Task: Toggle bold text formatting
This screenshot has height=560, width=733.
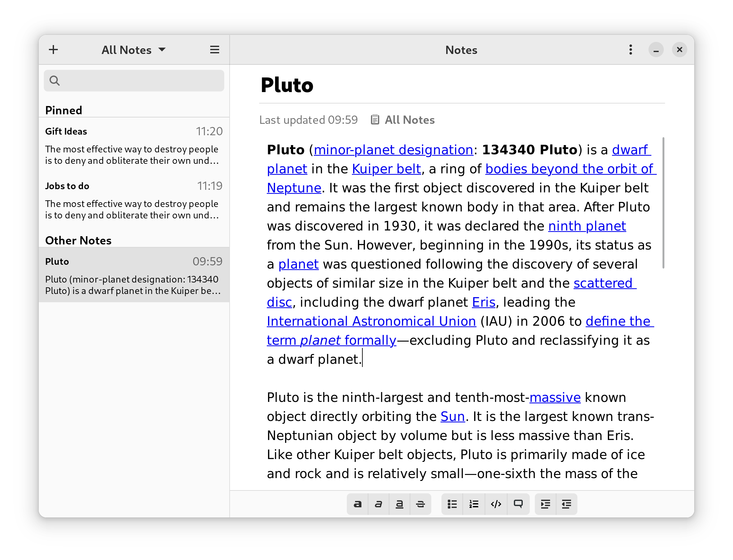Action: (x=358, y=504)
